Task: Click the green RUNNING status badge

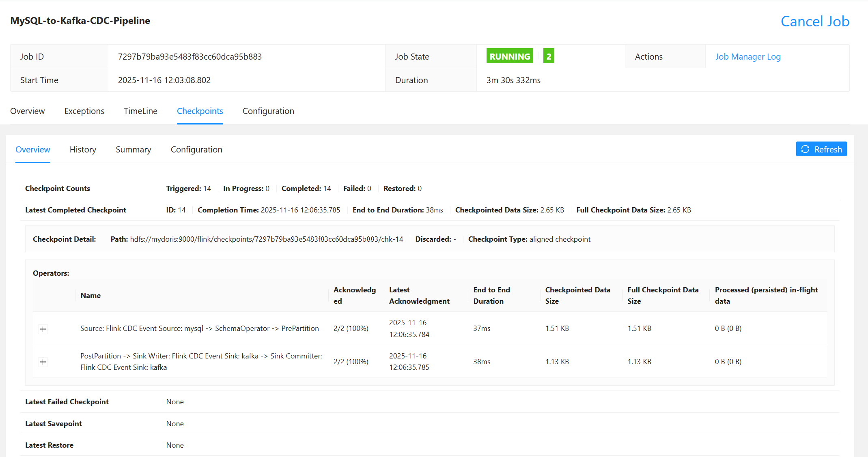Action: [x=509, y=56]
